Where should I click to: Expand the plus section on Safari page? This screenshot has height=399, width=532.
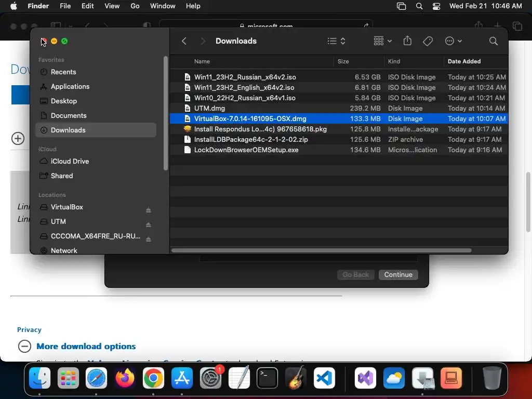[x=18, y=138]
